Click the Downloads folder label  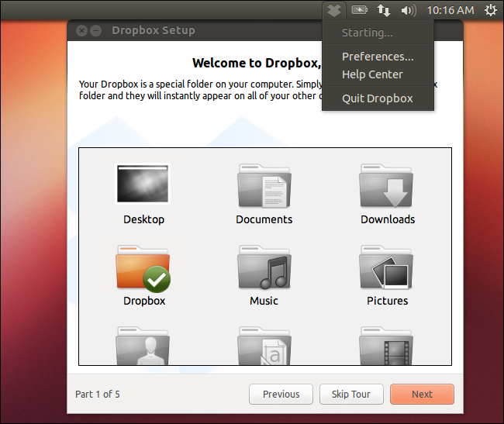pos(388,219)
